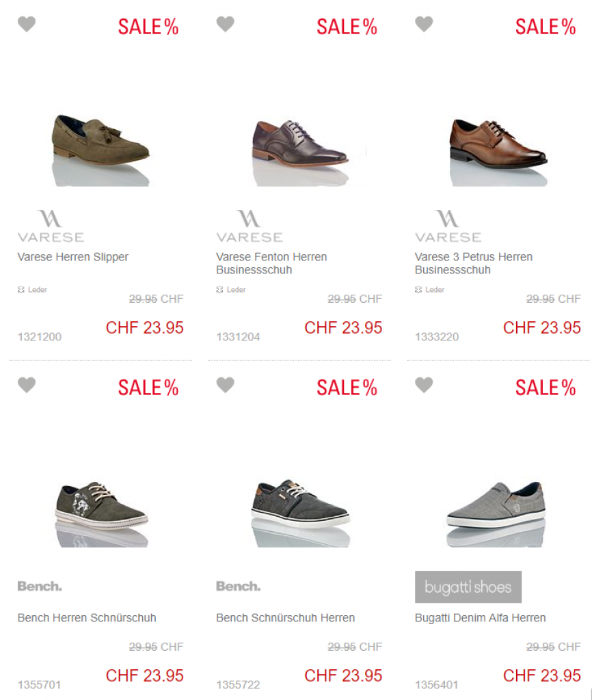Toggle wishlist heart for Varese Fenton Businessschuh

tap(225, 25)
